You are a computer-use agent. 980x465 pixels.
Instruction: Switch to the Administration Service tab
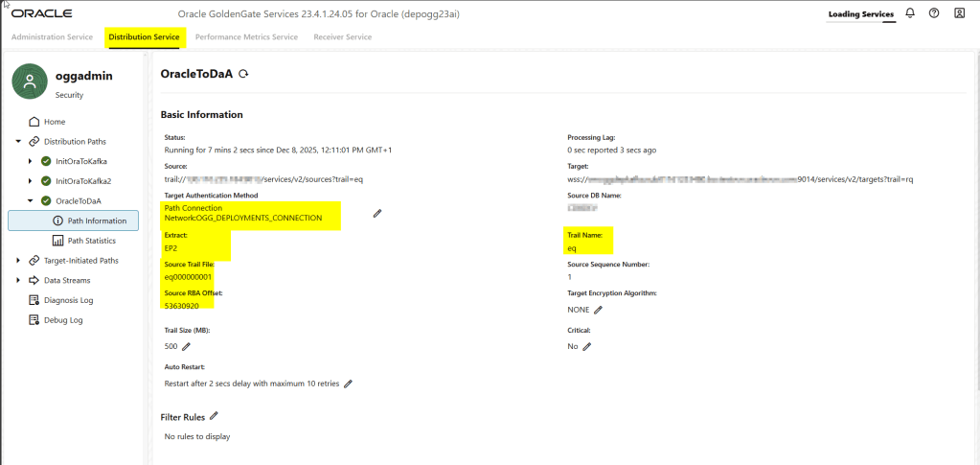tap(52, 36)
